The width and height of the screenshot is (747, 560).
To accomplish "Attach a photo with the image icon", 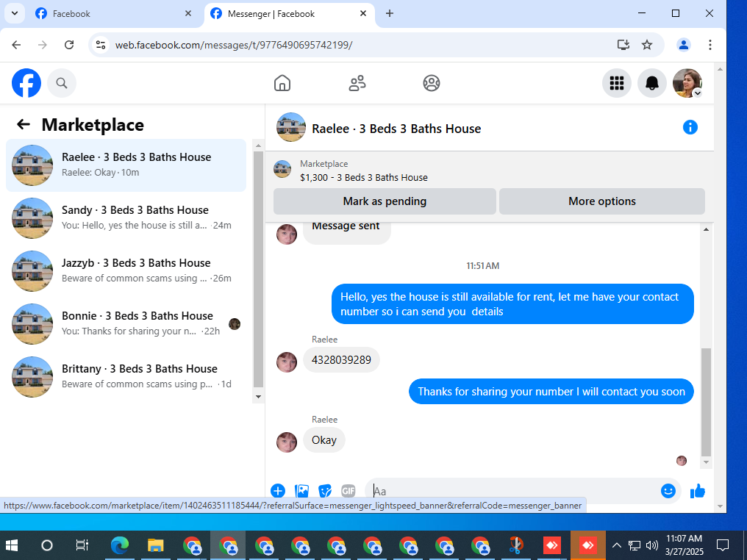I will tap(301, 491).
